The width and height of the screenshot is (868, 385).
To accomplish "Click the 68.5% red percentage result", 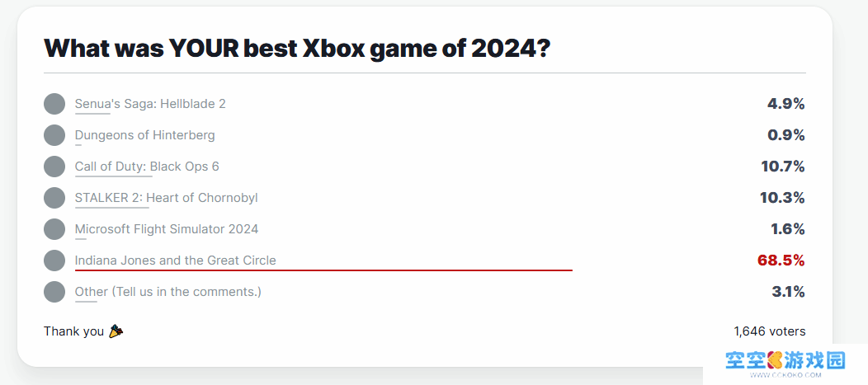I will pos(781,261).
